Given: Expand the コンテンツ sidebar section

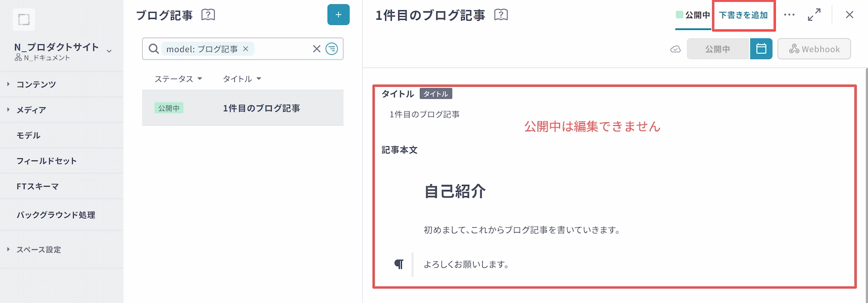Looking at the screenshot, I should [36, 84].
